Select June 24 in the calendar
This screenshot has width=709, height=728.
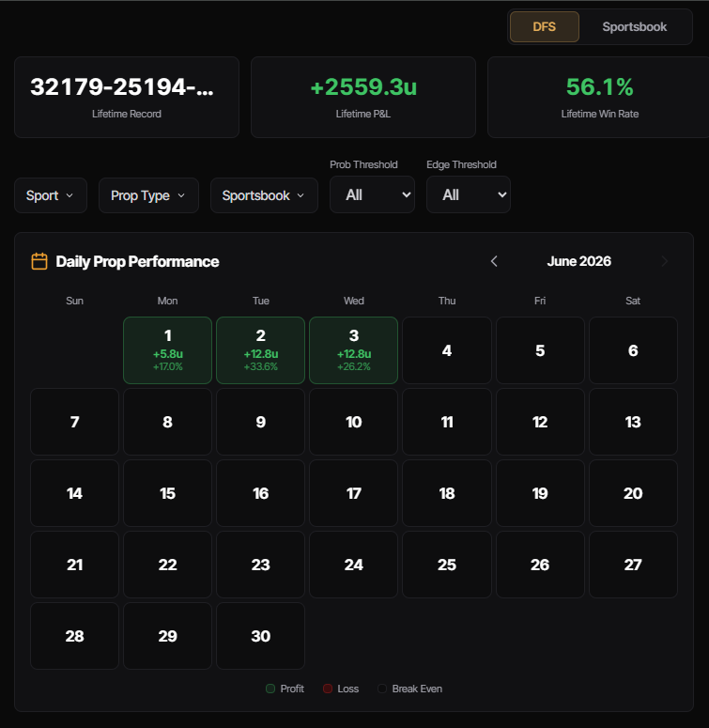354,565
